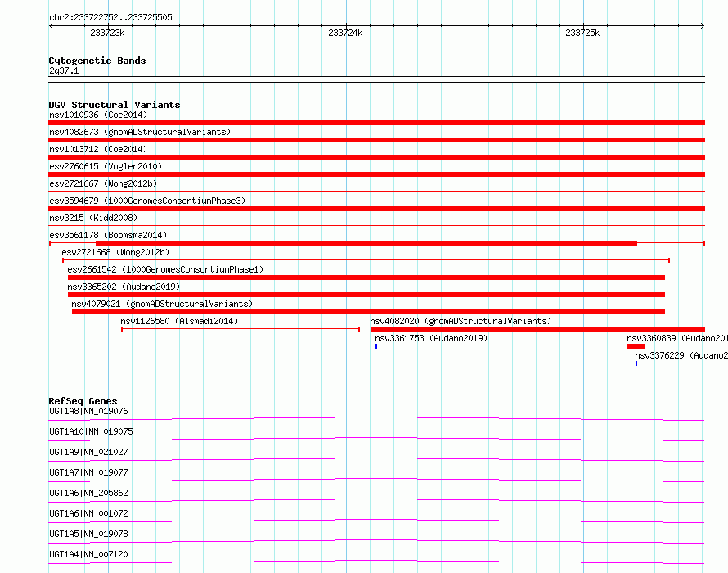Screen dimensions: 728x573
Task: Open variant esv3594679 (1000GenomesConsortiumPhase3)
Action: [147, 201]
